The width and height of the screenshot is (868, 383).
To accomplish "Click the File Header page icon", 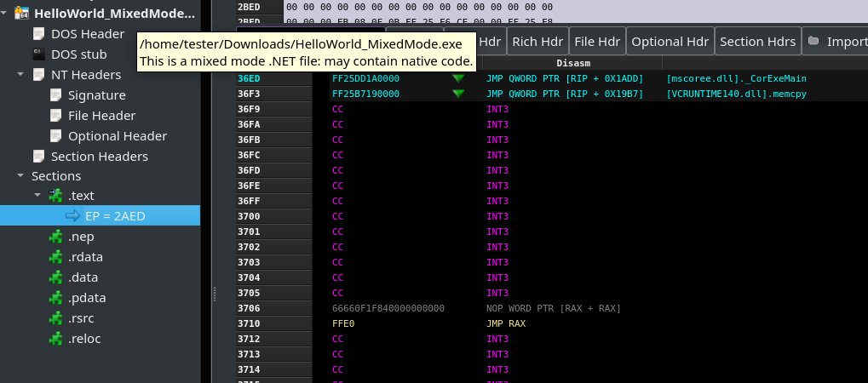I will 55,116.
